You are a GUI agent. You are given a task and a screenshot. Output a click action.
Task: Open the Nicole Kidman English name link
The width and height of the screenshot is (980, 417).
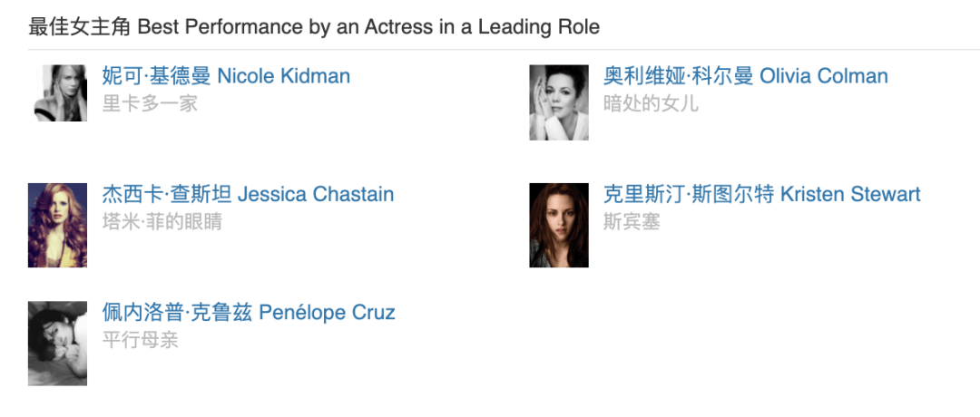point(283,76)
